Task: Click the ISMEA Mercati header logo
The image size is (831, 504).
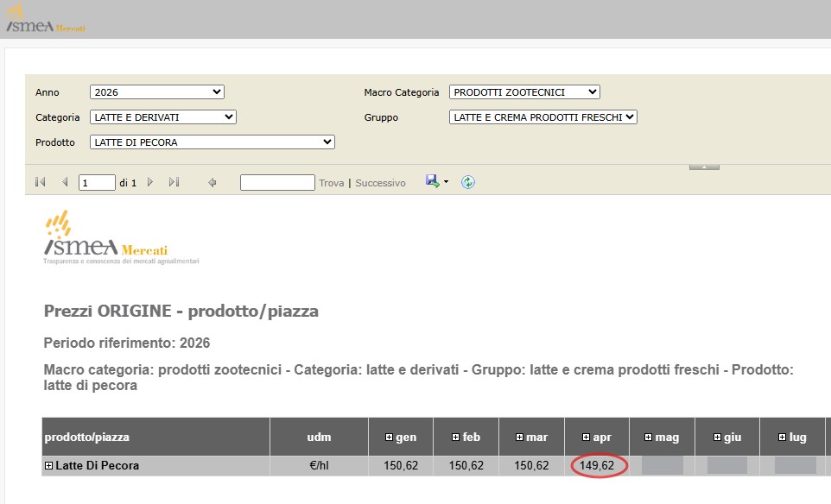Action: (x=45, y=18)
